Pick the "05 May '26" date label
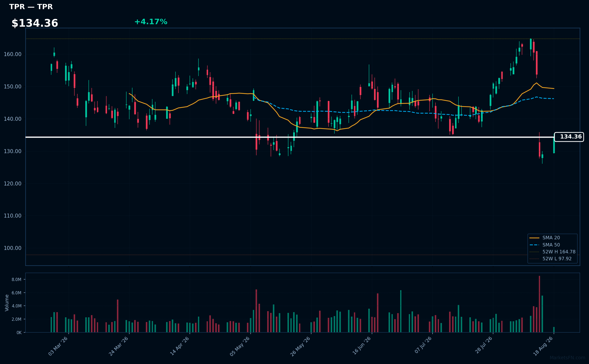 (x=240, y=346)
